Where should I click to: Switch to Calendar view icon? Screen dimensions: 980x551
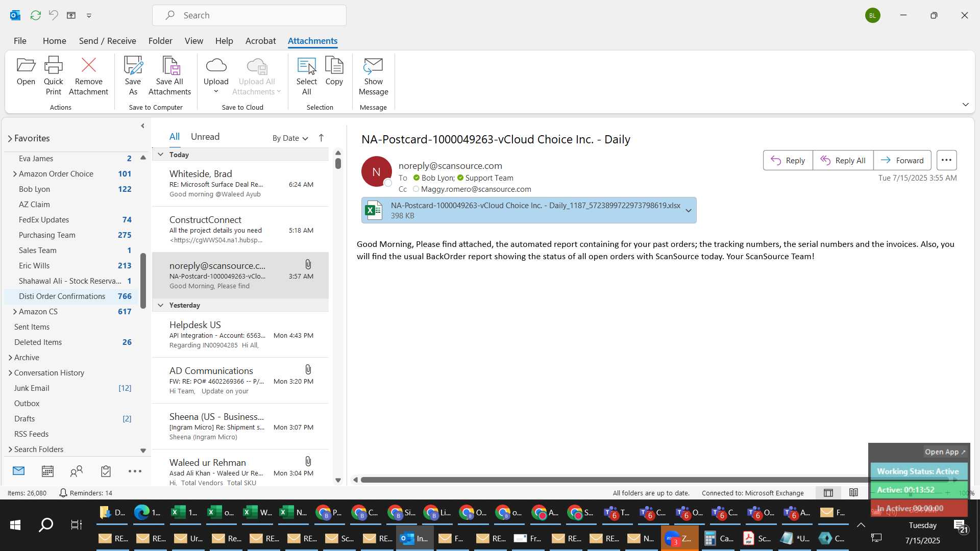coord(47,471)
